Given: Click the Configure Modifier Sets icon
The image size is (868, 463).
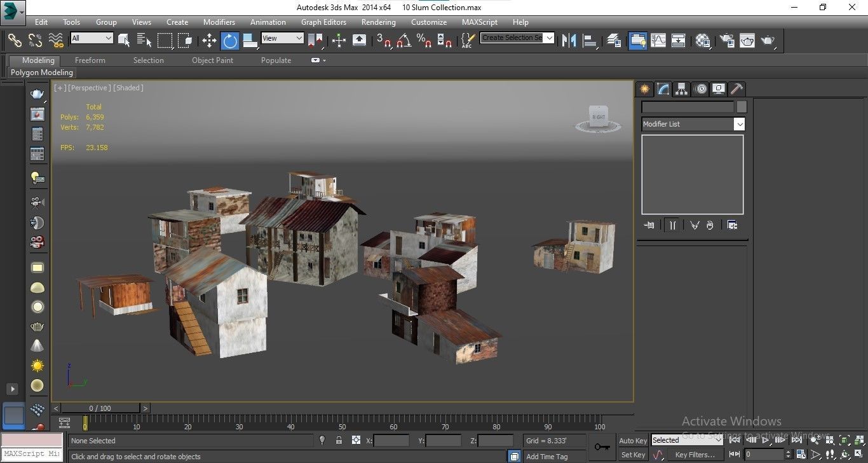Looking at the screenshot, I should point(732,225).
